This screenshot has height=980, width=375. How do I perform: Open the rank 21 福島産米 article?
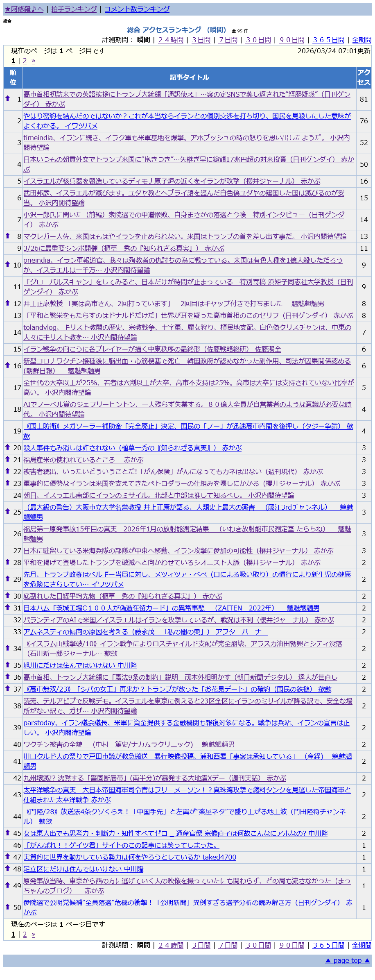point(83,460)
